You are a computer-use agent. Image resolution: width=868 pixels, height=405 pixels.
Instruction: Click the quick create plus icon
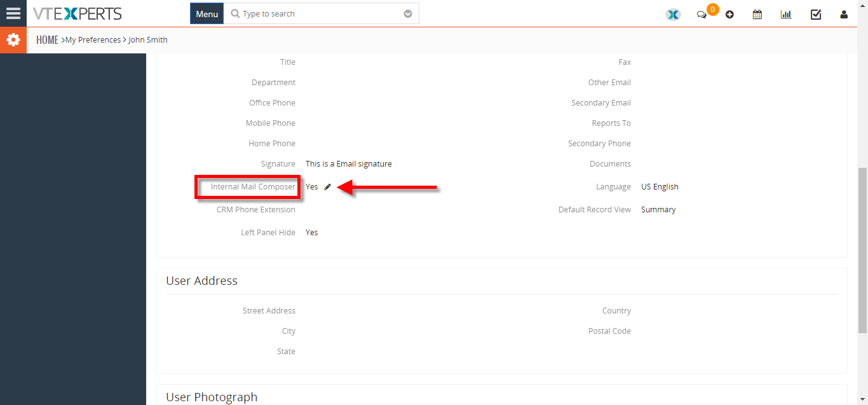tap(729, 14)
